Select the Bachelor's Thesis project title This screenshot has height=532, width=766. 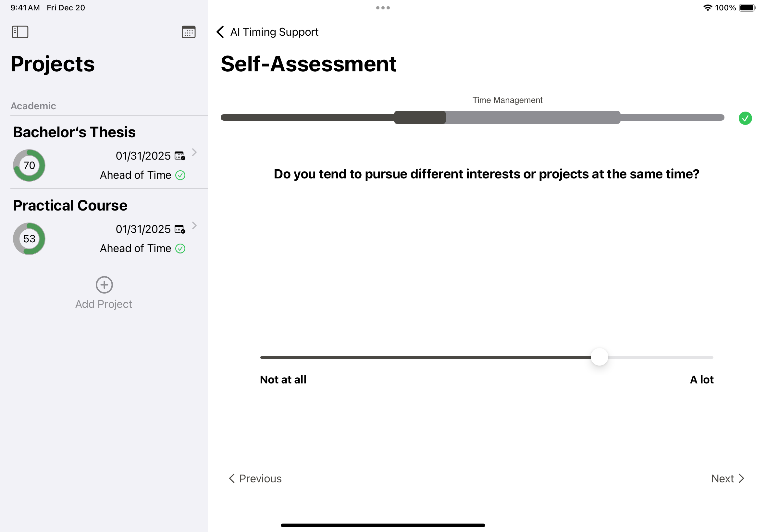(74, 132)
